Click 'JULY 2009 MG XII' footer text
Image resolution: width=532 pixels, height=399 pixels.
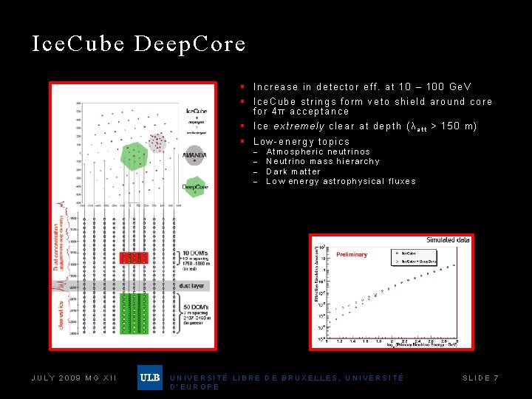(74, 378)
